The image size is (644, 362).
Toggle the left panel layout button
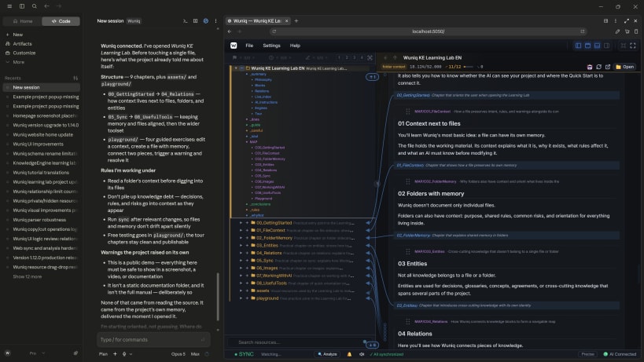tap(578, 46)
